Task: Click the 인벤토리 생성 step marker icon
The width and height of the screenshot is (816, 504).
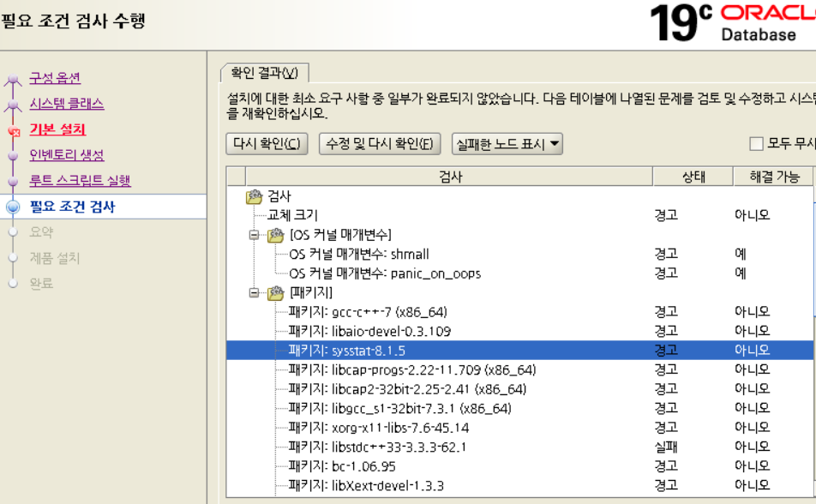Action: tap(14, 156)
